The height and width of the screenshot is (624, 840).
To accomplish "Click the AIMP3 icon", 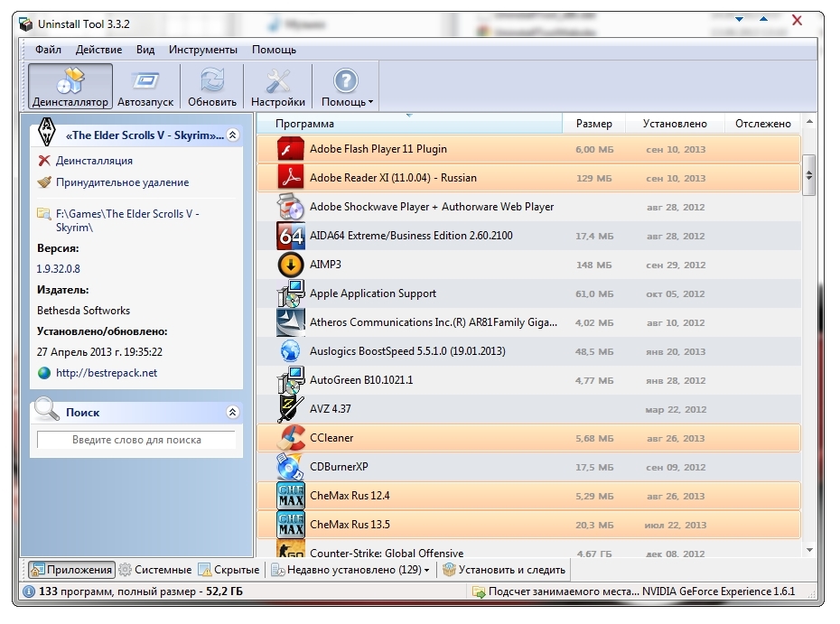I will tap(291, 265).
